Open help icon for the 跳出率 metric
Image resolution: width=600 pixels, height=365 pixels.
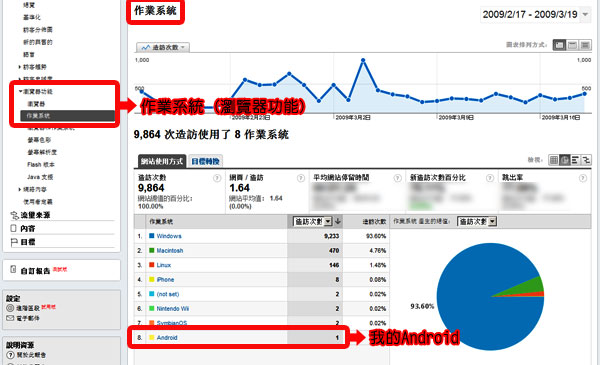(583, 178)
